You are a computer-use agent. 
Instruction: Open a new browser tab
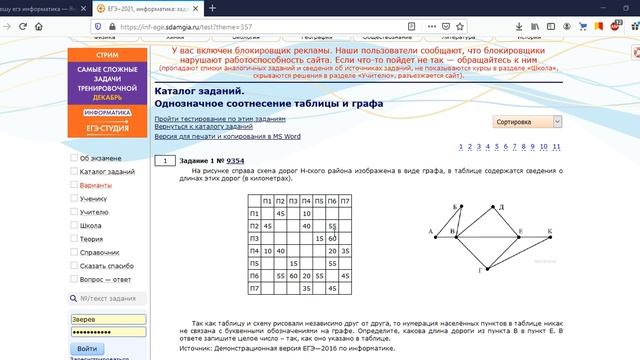[212, 8]
